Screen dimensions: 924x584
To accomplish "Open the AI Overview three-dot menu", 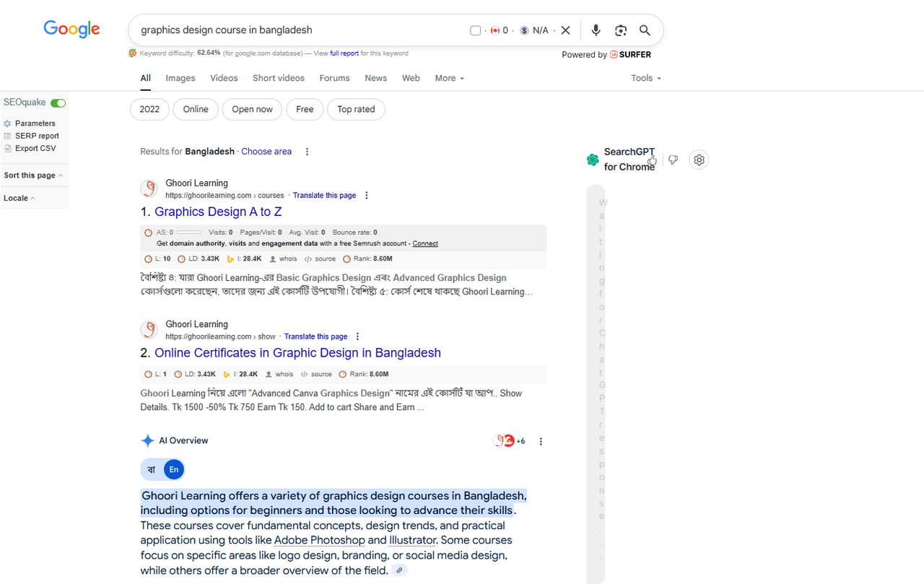I will point(541,441).
